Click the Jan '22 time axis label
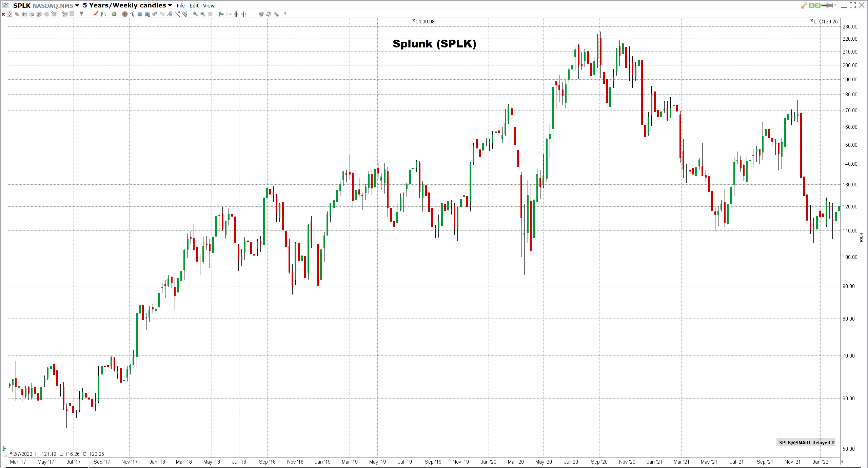Viewport: 868px width, 468px height. (x=821, y=462)
